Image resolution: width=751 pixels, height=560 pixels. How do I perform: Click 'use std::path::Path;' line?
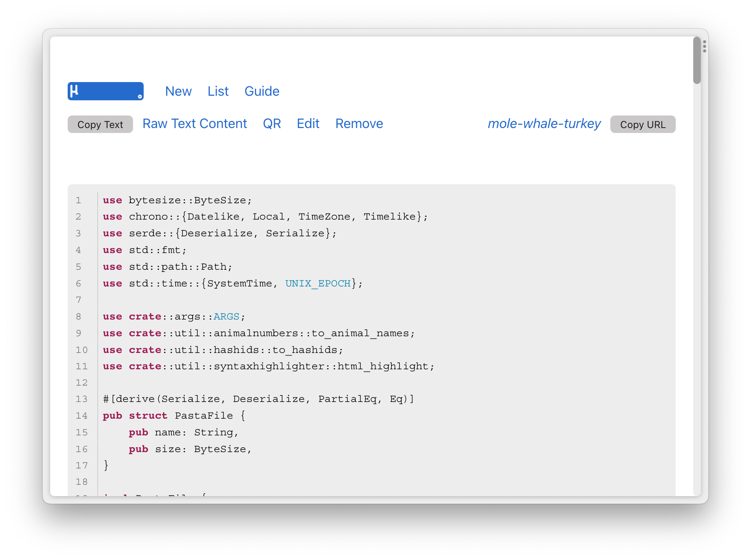[167, 267]
